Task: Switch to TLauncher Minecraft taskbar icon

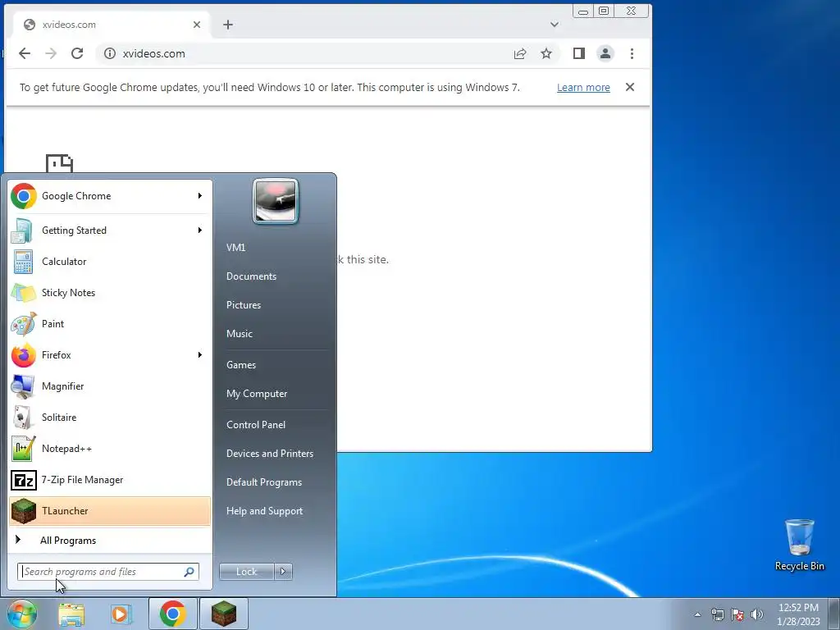Action: [x=224, y=614]
